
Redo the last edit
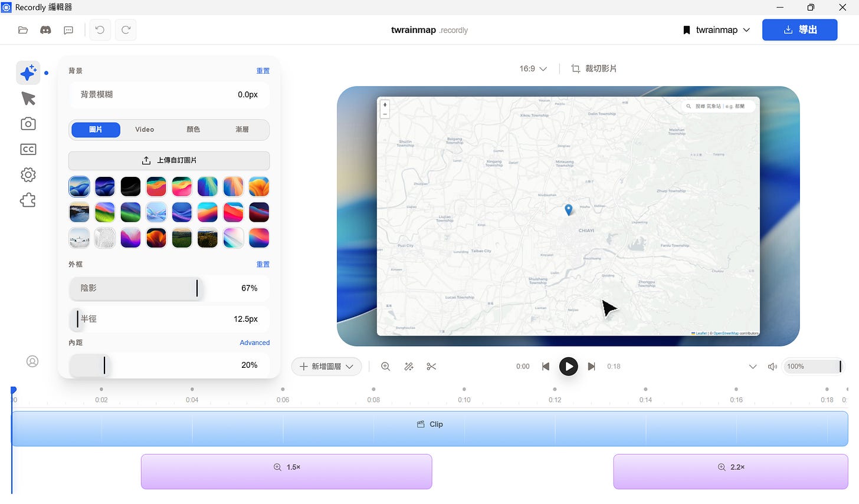[126, 30]
